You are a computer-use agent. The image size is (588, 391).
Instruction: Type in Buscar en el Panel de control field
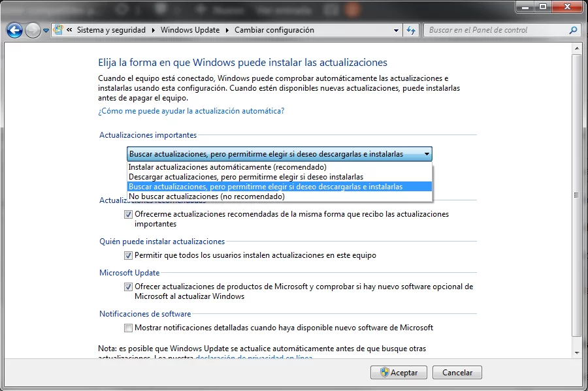click(497, 30)
